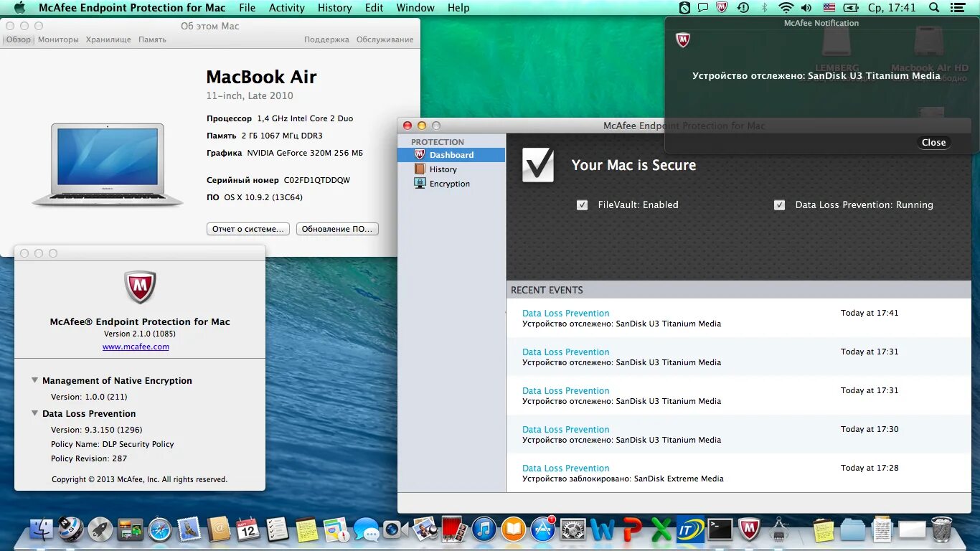This screenshot has height=551, width=980.
Task: Open App Store icon with badge
Action: click(x=543, y=529)
